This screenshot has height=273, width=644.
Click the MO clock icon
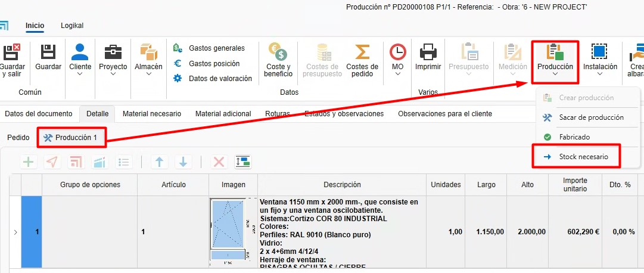[x=397, y=52]
